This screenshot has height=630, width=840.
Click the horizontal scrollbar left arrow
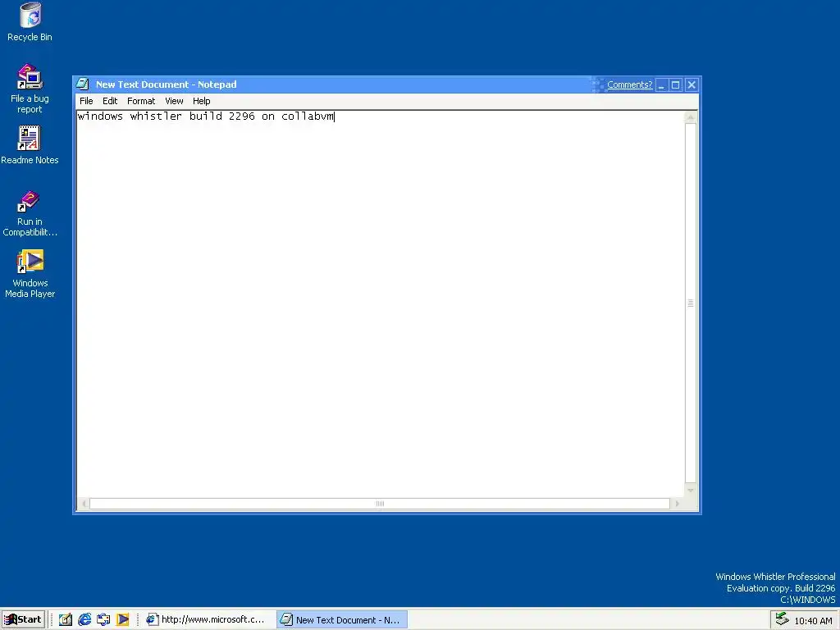pyautogui.click(x=84, y=504)
